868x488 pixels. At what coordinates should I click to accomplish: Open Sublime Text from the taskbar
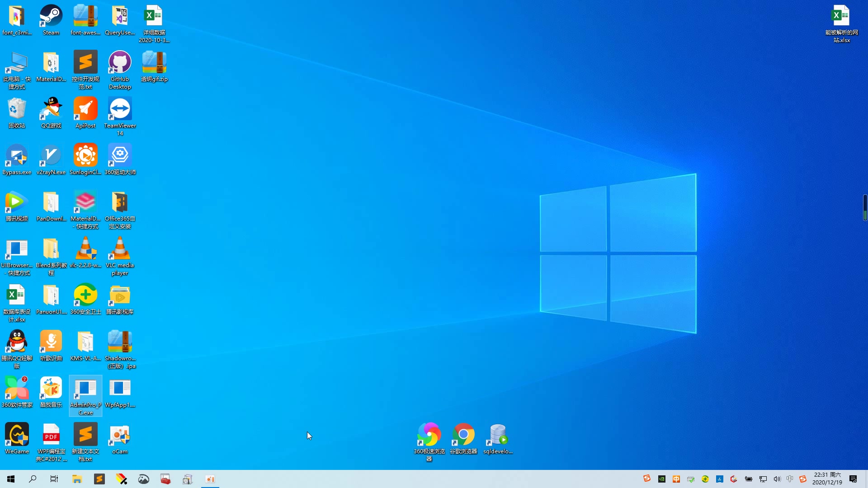point(99,479)
